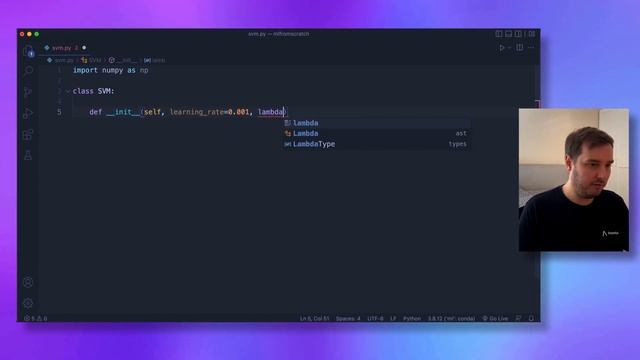640x360 pixels.
Task: Toggle bottom panel layout icon
Action: click(509, 34)
